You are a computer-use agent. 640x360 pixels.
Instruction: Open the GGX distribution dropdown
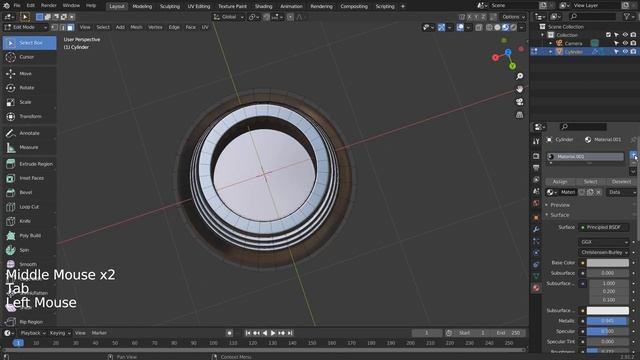[x=603, y=242]
